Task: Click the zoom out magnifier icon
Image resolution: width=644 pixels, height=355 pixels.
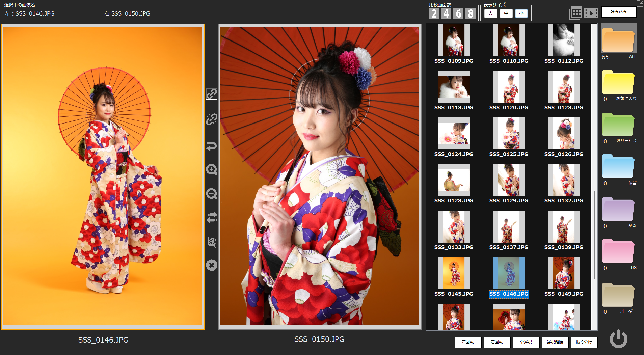Action: [212, 194]
